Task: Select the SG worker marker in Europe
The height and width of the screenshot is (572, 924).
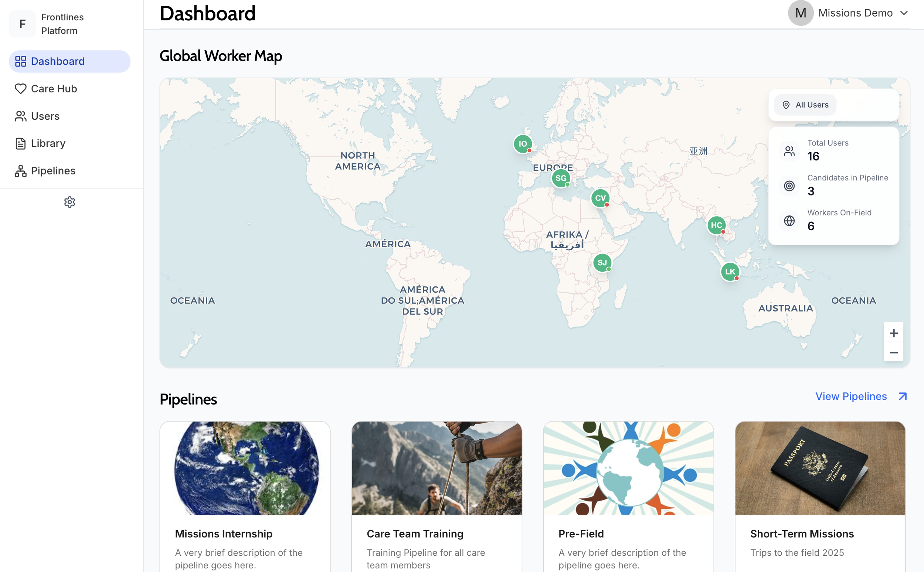Action: point(561,178)
